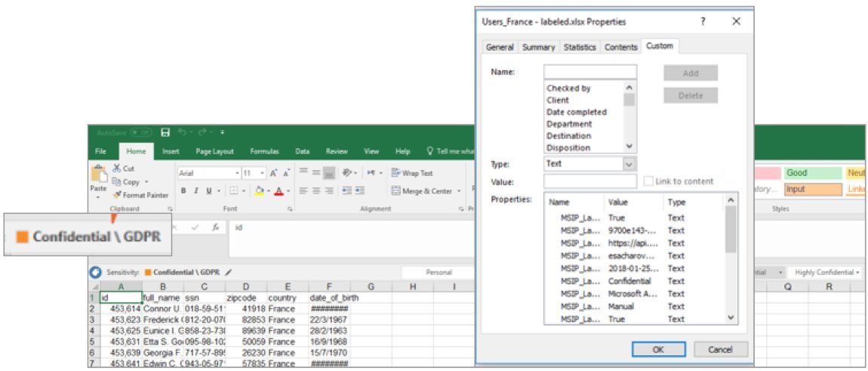The width and height of the screenshot is (868, 371).
Task: Click the Increase Font Size icon
Action: 274,173
